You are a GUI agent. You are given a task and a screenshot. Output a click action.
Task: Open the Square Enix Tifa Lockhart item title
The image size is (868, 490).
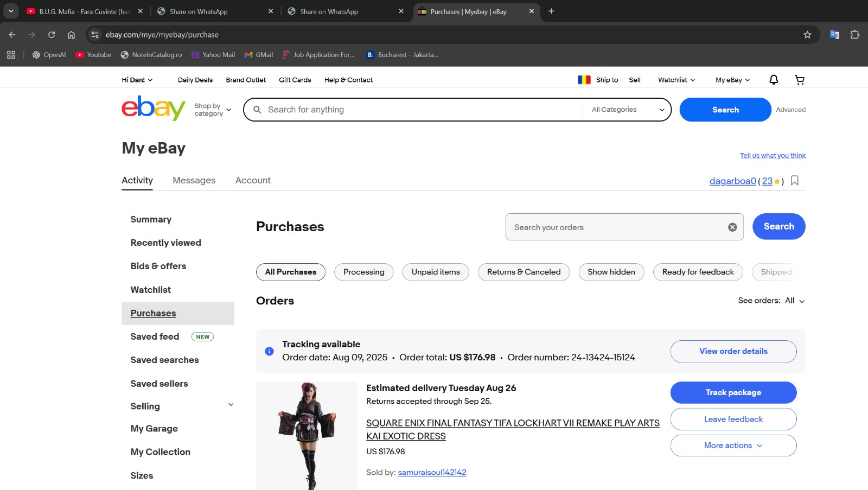[x=513, y=430]
